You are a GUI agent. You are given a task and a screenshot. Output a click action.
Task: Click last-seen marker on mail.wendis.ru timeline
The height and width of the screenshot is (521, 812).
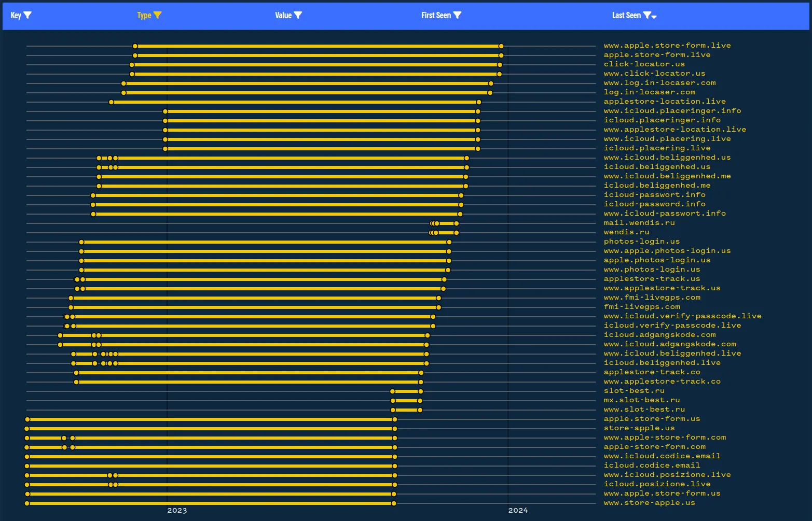click(457, 223)
